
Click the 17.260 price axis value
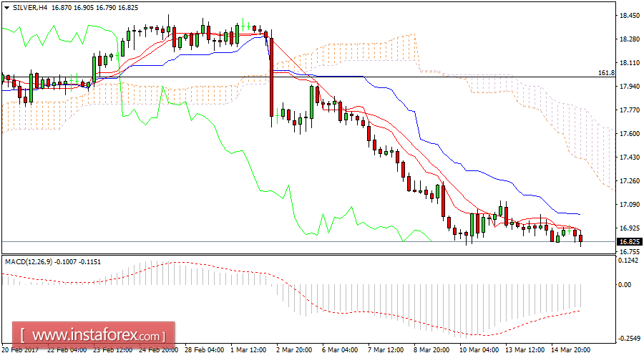point(629,181)
